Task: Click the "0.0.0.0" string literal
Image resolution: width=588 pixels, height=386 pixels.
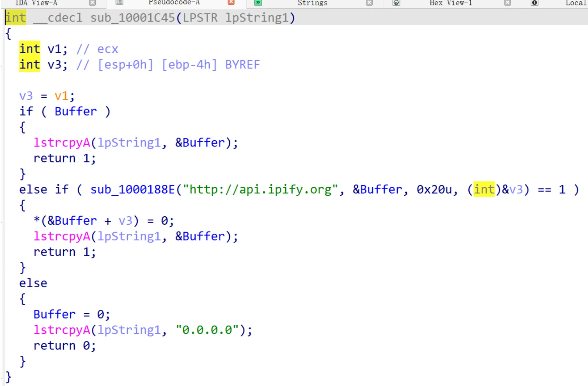Action: tap(207, 330)
